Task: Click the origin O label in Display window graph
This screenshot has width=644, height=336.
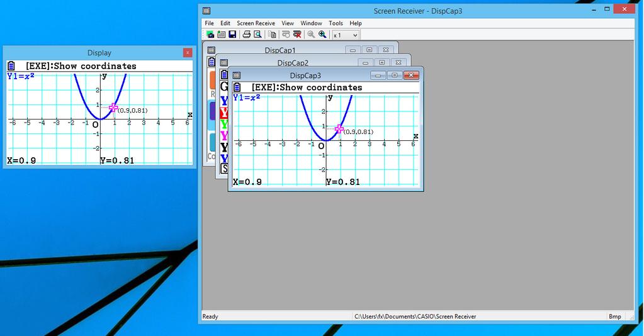Action: [x=95, y=125]
